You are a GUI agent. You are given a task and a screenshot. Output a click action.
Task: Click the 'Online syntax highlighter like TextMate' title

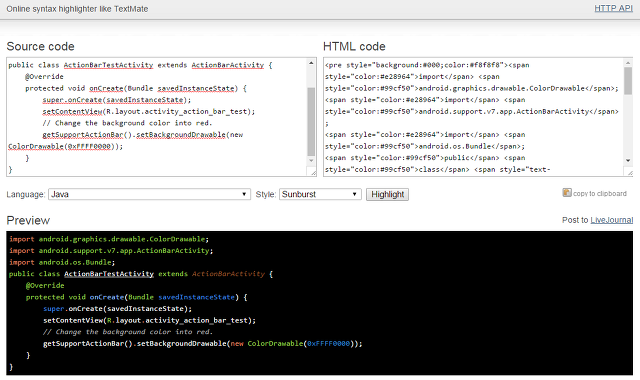point(77,9)
